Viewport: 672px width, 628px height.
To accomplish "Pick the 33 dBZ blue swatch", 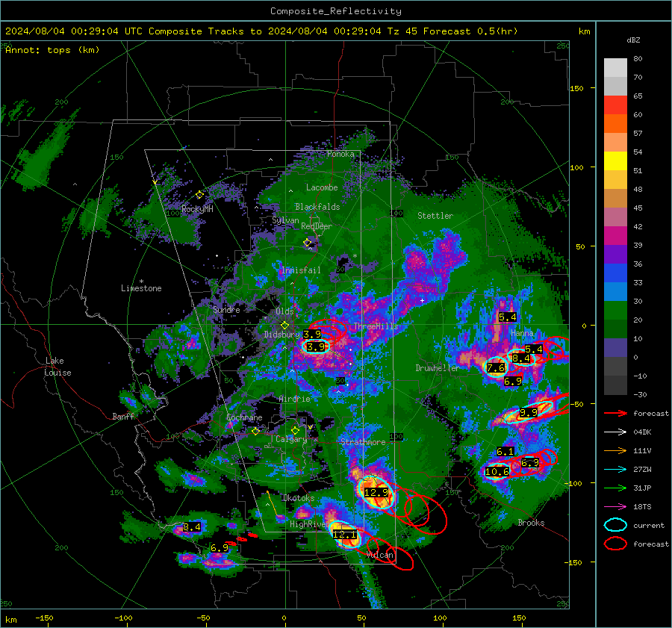I will (615, 291).
